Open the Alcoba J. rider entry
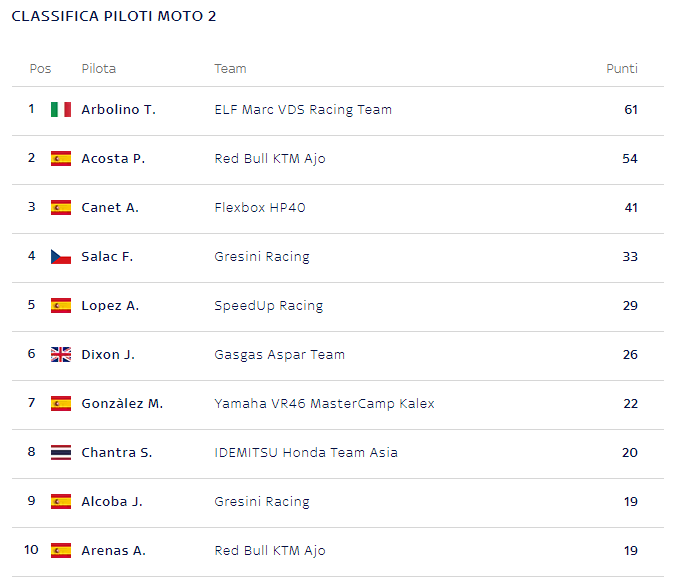Screen dimensions: 676x577 (112, 502)
